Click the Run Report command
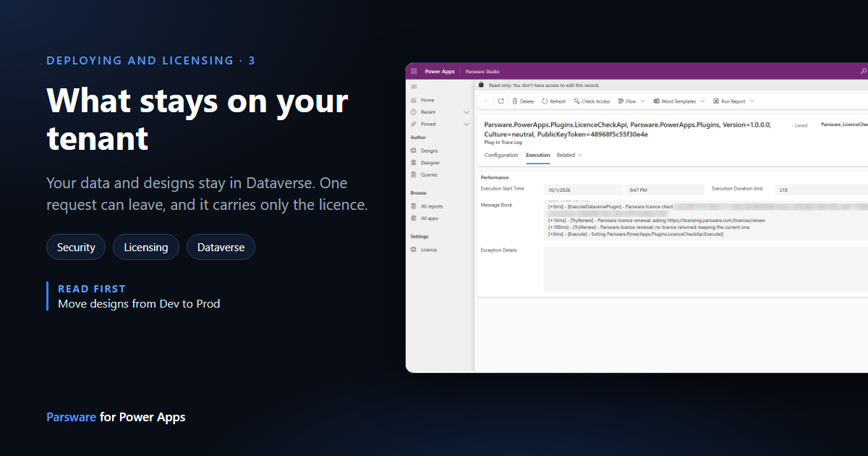The height and width of the screenshot is (456, 868). coord(730,101)
